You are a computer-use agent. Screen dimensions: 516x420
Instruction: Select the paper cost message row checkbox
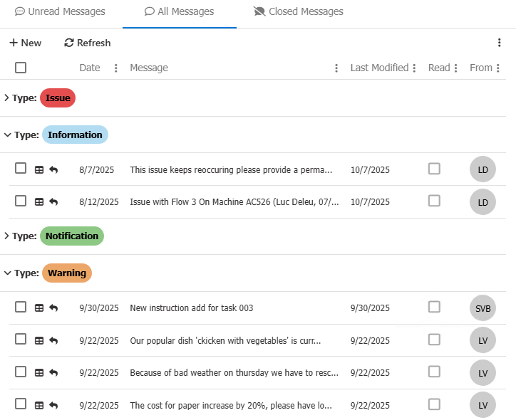click(x=21, y=404)
